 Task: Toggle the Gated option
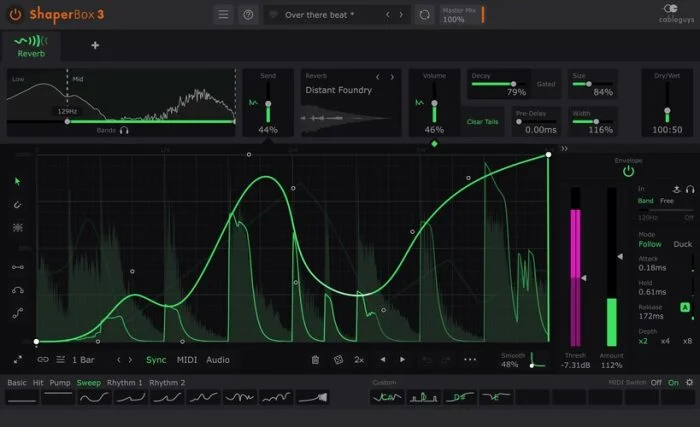tap(546, 84)
